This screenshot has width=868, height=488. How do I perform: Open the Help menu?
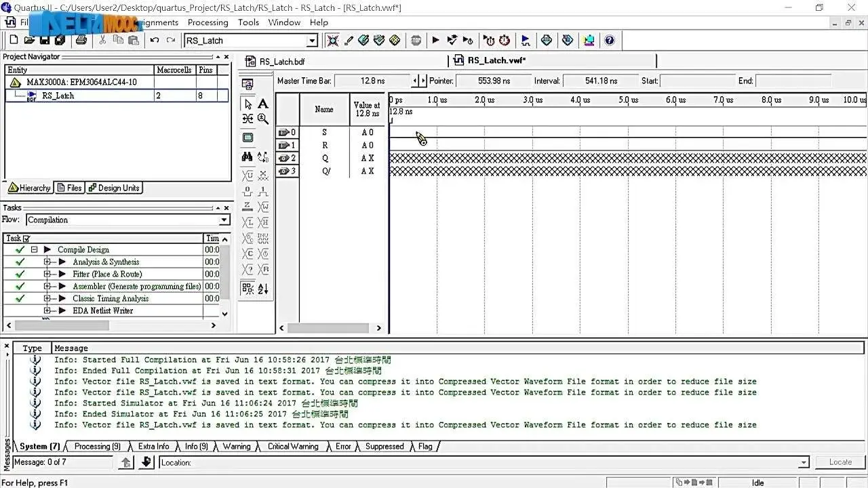click(319, 22)
